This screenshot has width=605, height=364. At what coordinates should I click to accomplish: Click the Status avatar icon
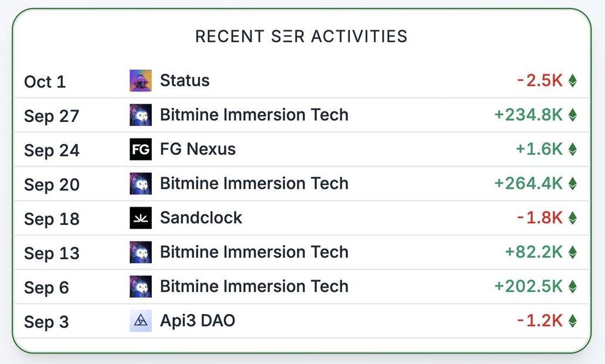point(140,81)
